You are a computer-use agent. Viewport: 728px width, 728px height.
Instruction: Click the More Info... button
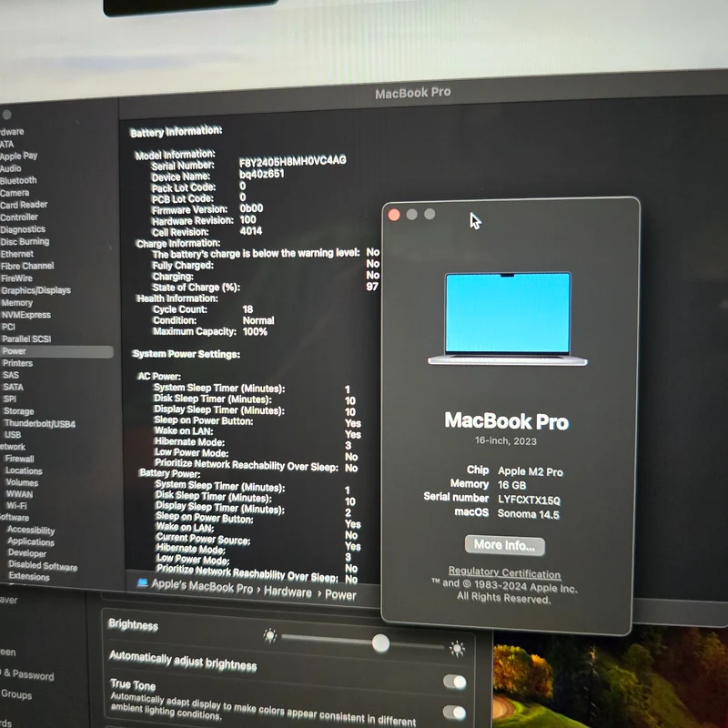tap(505, 545)
